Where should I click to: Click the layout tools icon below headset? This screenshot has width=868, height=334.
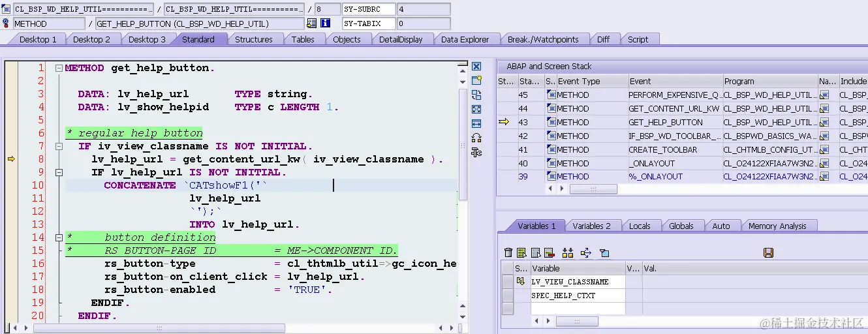[476, 152]
